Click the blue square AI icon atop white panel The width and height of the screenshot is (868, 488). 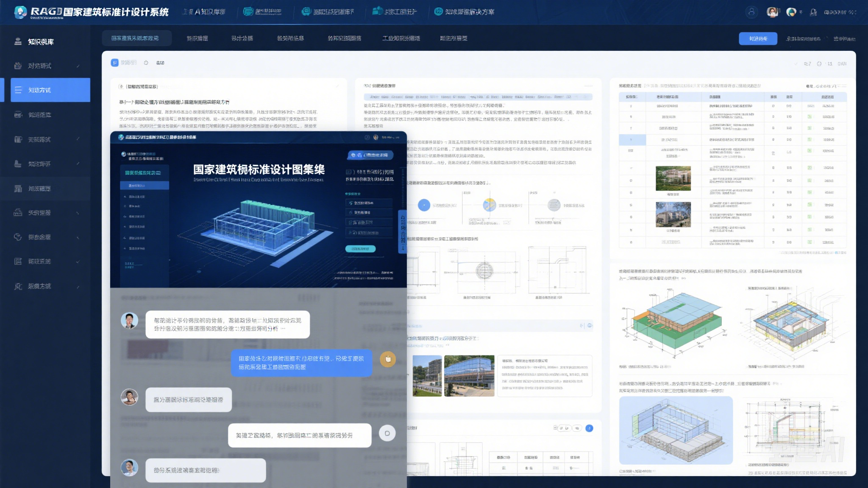click(x=114, y=63)
